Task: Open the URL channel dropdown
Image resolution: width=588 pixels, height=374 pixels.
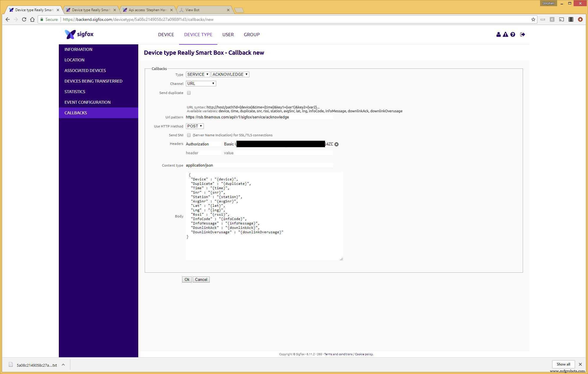Action: pos(201,83)
